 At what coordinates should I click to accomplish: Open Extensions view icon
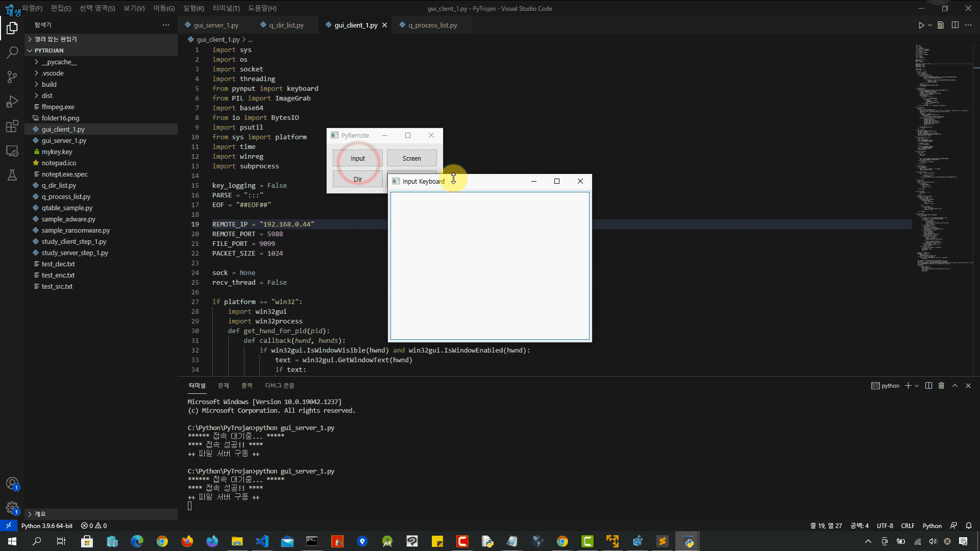12,126
